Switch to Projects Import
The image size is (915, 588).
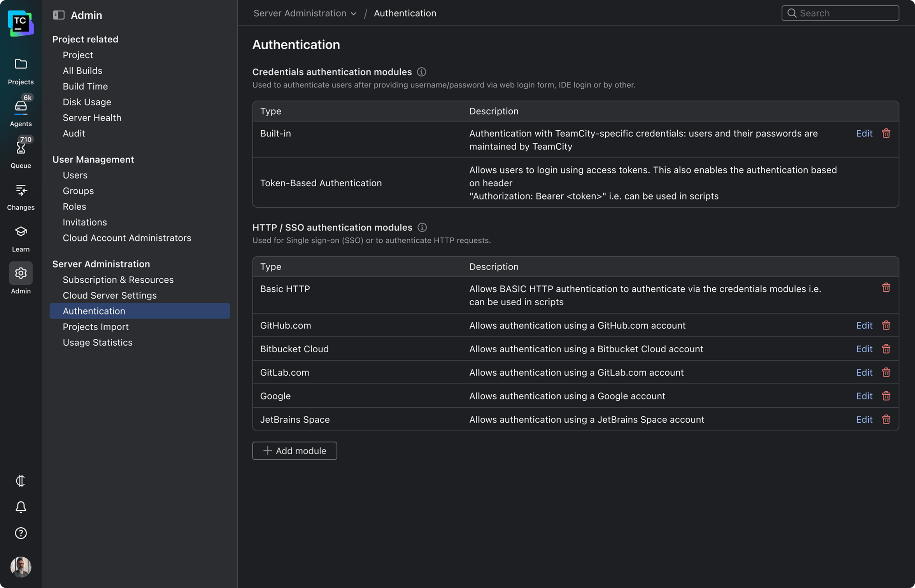(x=96, y=327)
